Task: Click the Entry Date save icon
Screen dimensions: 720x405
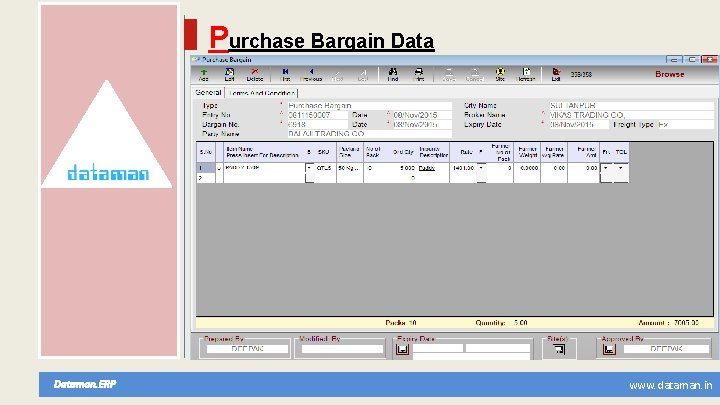Action: 402,349
